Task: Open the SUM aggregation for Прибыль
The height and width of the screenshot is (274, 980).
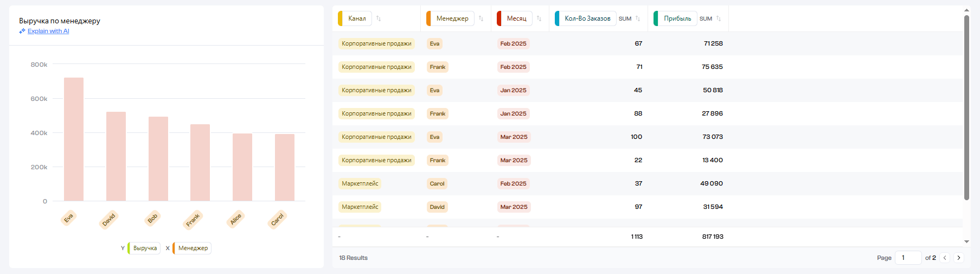Action: point(706,18)
